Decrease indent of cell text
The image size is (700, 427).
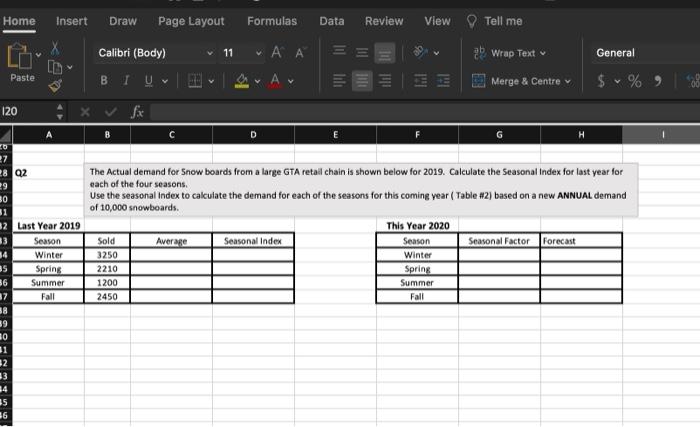click(x=420, y=81)
